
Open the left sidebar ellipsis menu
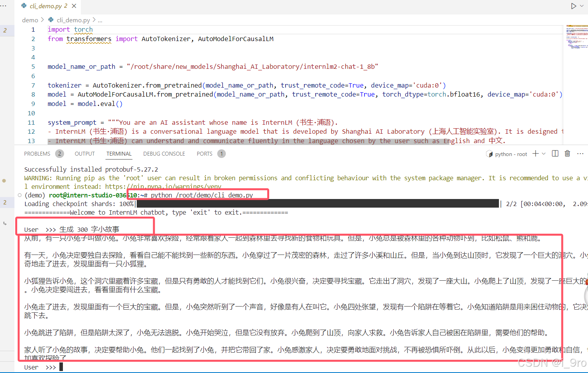(4, 6)
